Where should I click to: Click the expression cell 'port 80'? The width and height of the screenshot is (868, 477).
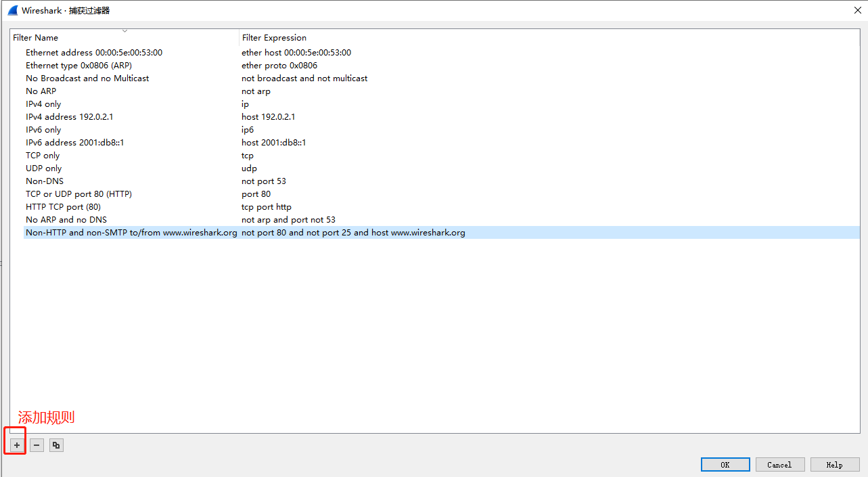[x=256, y=194]
